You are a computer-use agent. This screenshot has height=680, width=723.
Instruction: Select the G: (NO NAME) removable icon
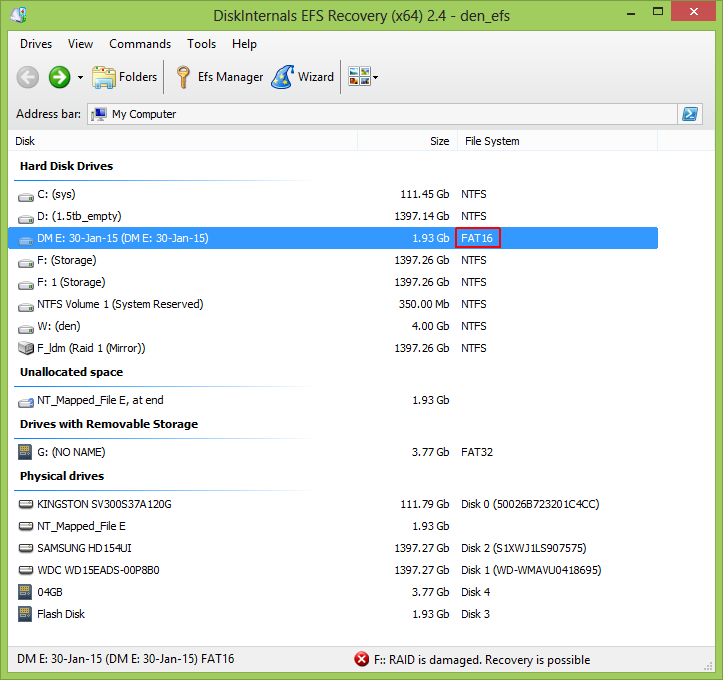coord(25,452)
